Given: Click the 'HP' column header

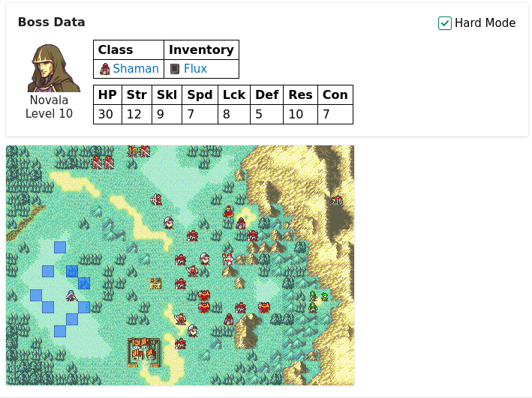Looking at the screenshot, I should coord(107,95).
